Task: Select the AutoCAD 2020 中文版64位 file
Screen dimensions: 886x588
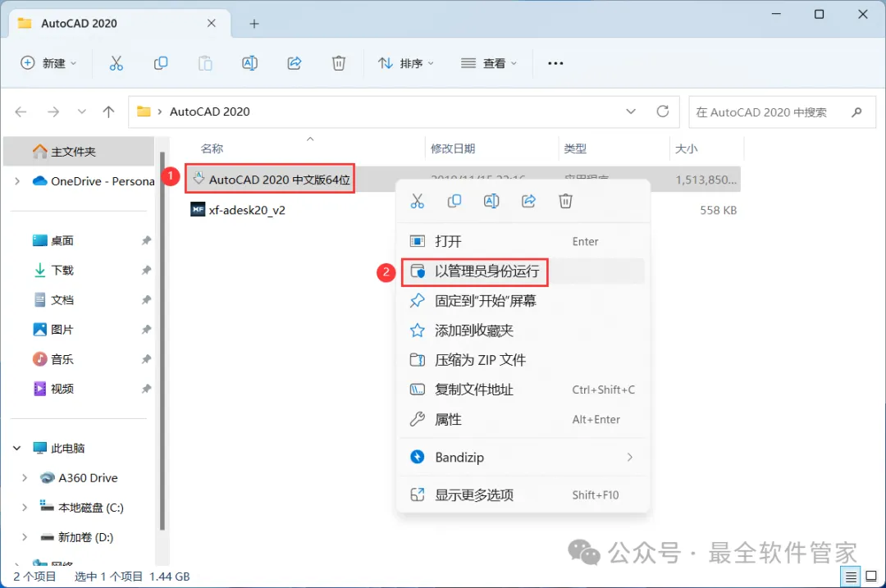Action: coord(271,180)
